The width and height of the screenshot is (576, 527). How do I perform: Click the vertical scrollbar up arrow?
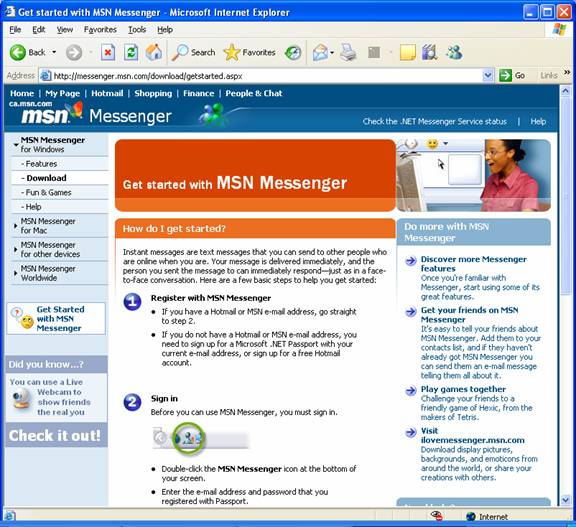pyautogui.click(x=565, y=91)
